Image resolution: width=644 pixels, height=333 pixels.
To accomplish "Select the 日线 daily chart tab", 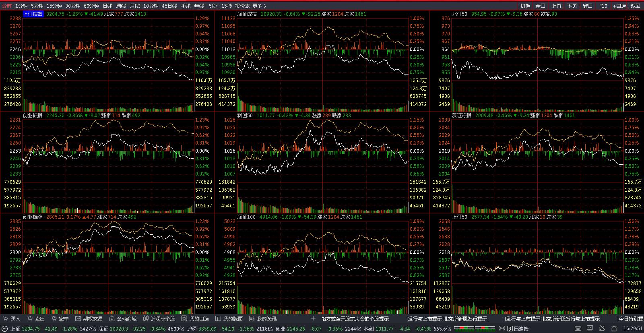I will point(107,6).
